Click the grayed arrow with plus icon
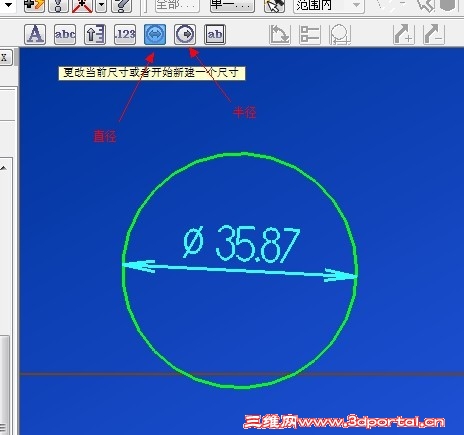464x435 pixels. pos(404,34)
